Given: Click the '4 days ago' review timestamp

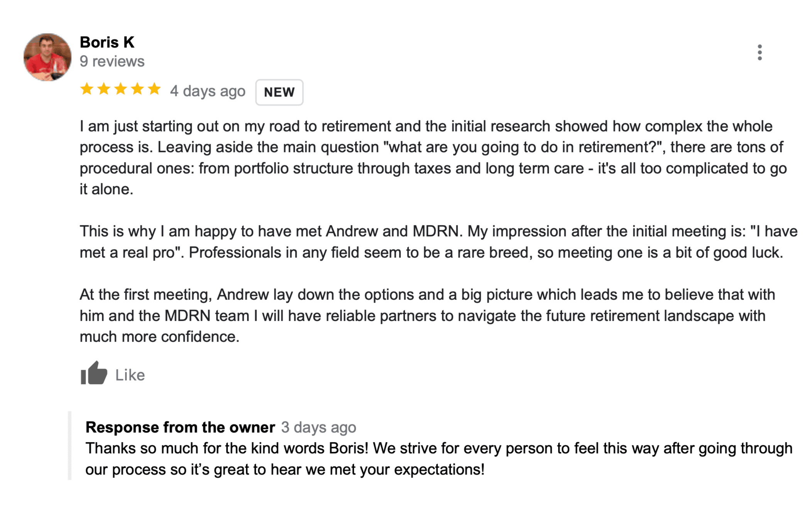Looking at the screenshot, I should [208, 91].
